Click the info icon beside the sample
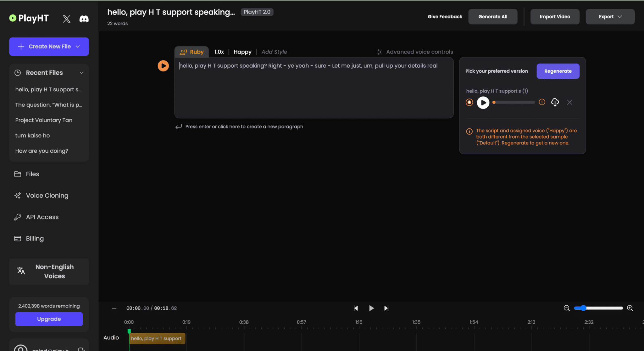Image resolution: width=644 pixels, height=351 pixels. tap(542, 102)
